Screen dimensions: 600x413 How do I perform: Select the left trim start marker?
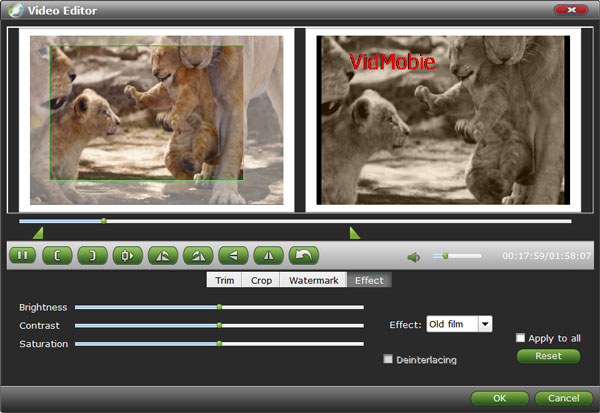tap(39, 233)
